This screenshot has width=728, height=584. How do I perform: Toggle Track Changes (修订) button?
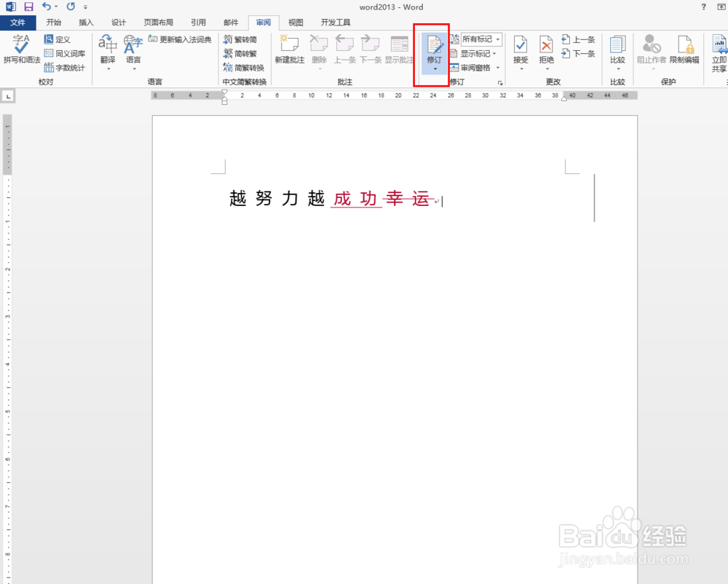(x=435, y=48)
